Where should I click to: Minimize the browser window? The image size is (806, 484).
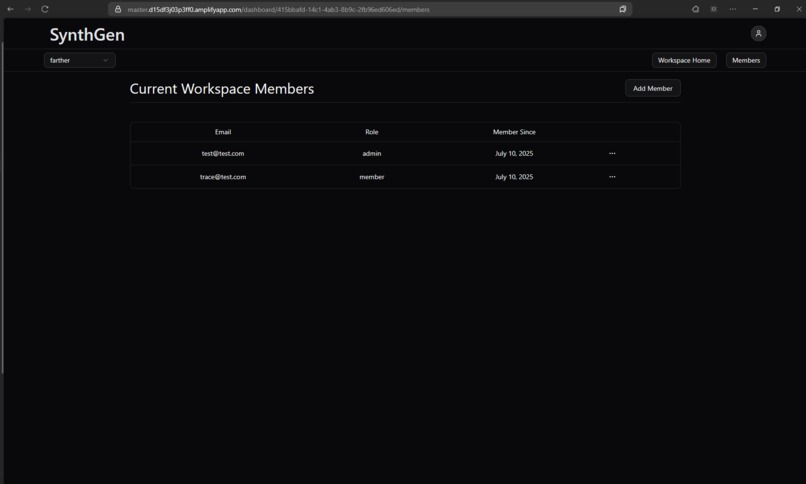coord(755,9)
